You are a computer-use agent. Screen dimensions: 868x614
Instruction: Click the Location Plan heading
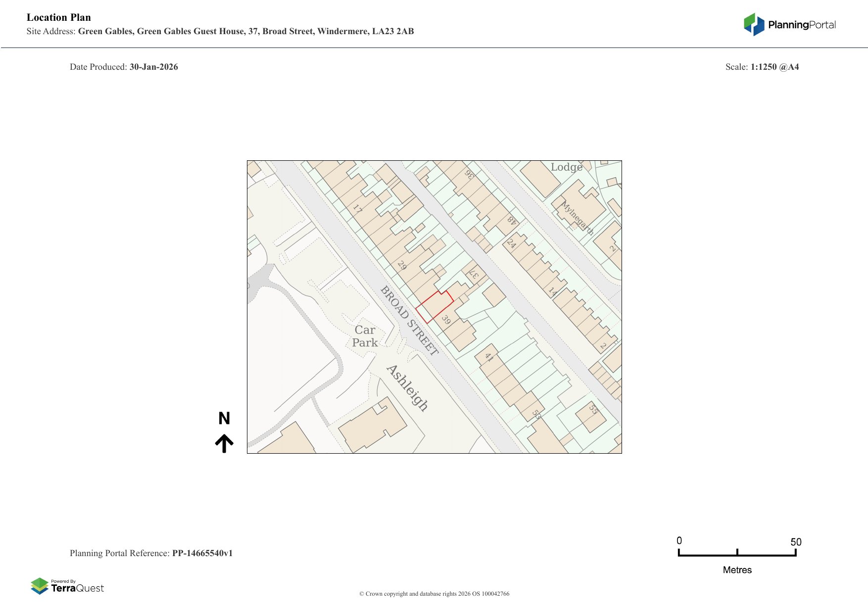59,17
